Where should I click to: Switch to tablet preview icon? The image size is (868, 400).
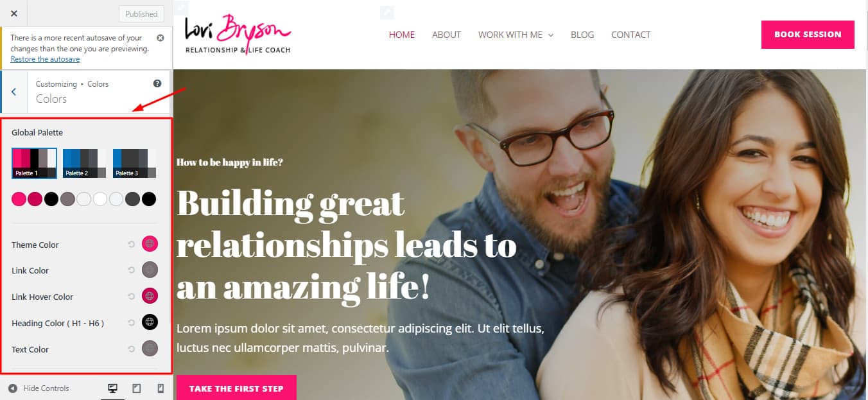click(136, 388)
